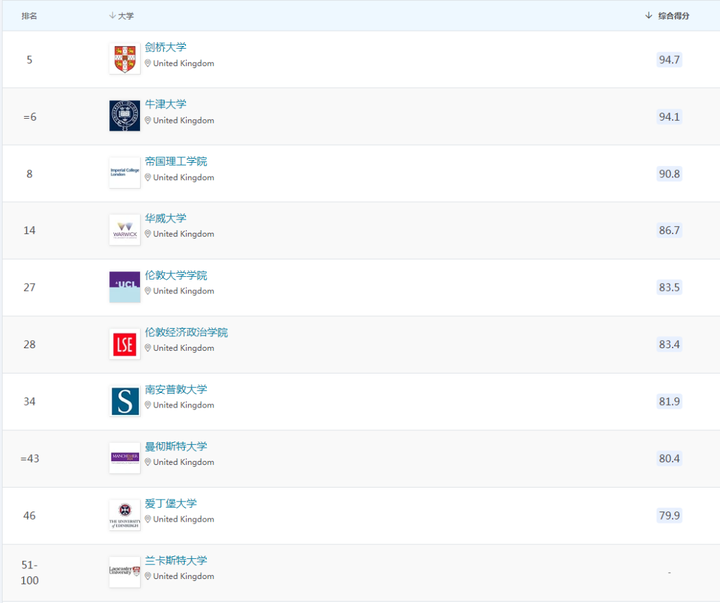Open the 帝国理工学院 link
Image resolution: width=720 pixels, height=603 pixels.
pyautogui.click(x=176, y=161)
